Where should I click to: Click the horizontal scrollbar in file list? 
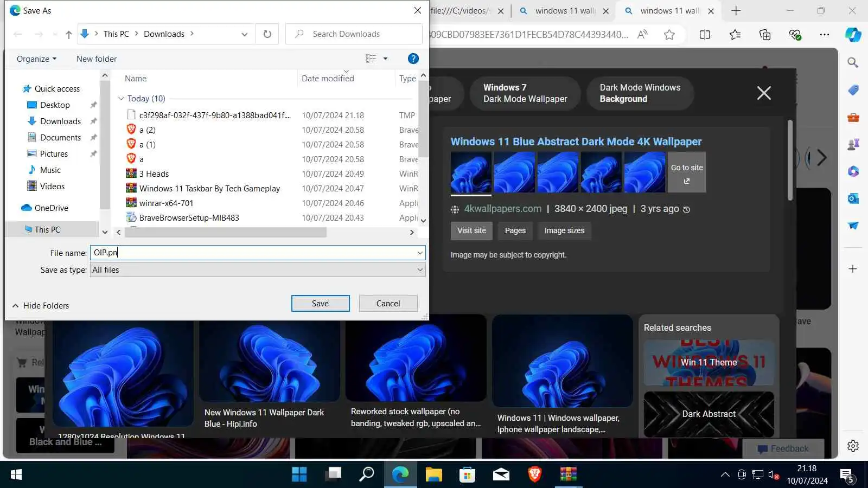coord(226,233)
